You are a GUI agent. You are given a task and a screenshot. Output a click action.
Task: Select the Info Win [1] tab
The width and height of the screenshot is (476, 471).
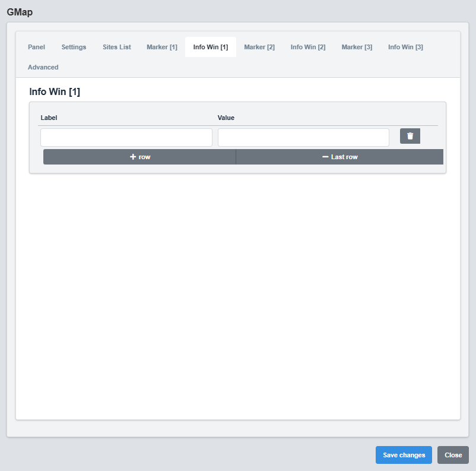pyautogui.click(x=211, y=47)
